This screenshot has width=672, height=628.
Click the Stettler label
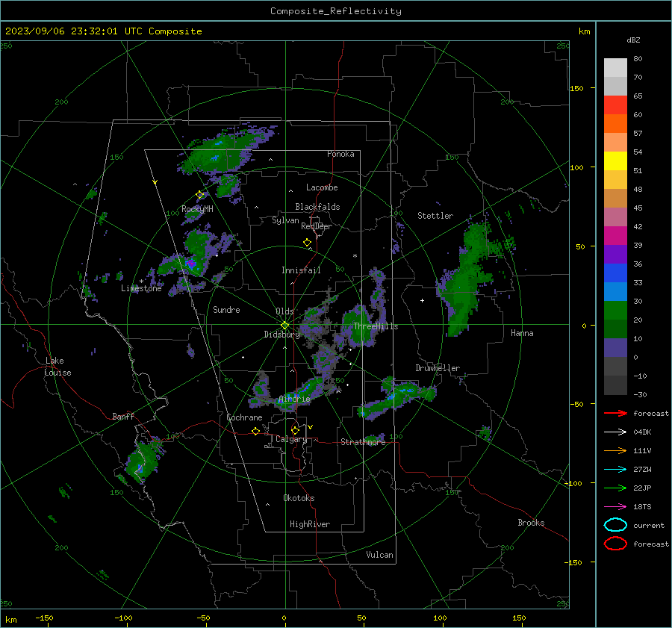(435, 216)
